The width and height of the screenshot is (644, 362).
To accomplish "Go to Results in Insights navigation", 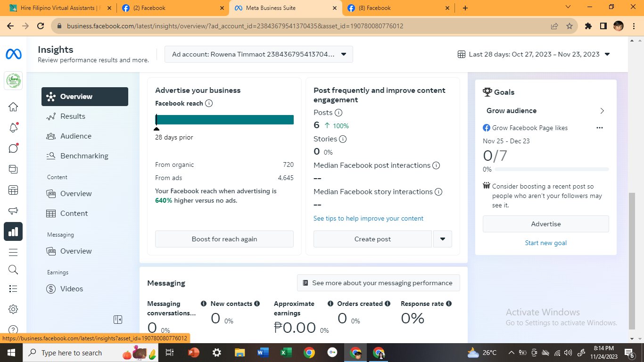I will [x=85, y=116].
